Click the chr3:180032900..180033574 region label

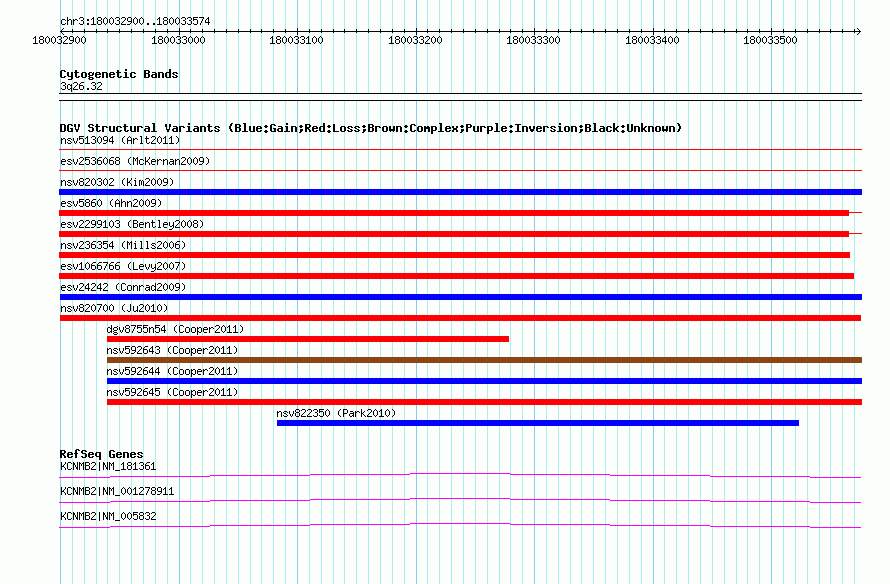click(x=135, y=21)
